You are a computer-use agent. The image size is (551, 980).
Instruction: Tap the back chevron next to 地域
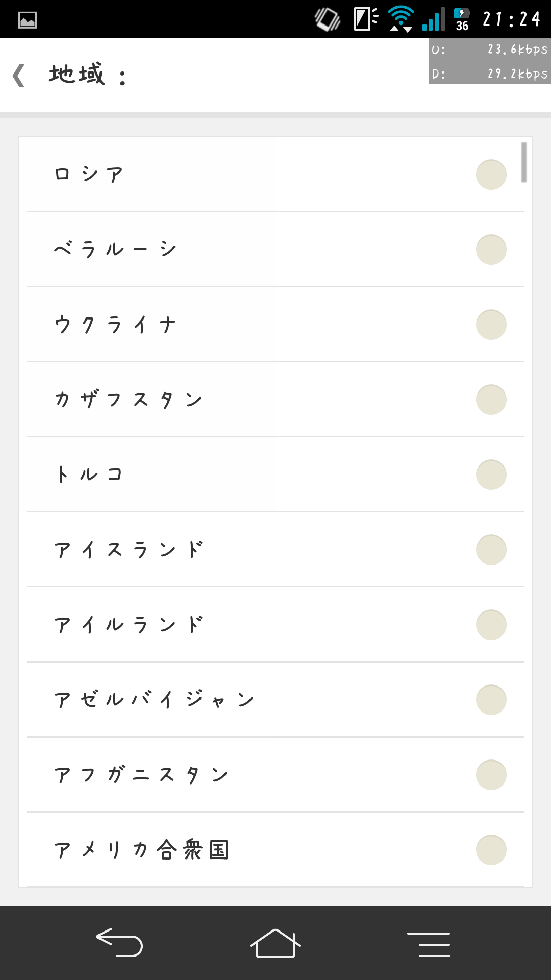[19, 76]
